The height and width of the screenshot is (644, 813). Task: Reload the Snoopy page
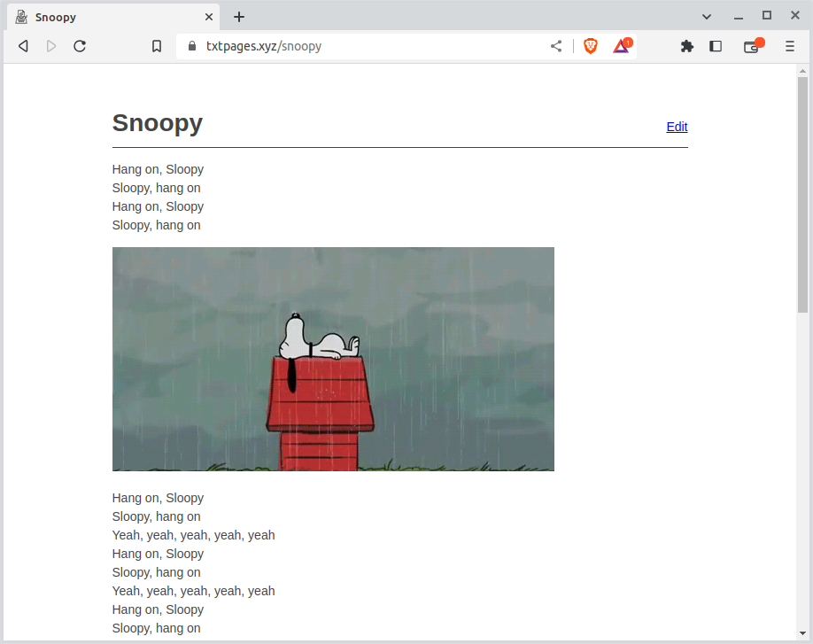80,46
